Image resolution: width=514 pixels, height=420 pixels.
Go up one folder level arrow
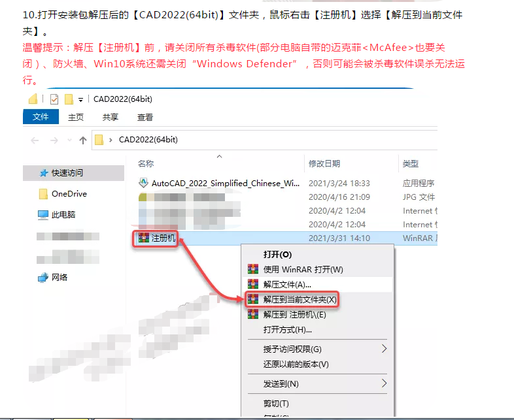pyautogui.click(x=83, y=140)
